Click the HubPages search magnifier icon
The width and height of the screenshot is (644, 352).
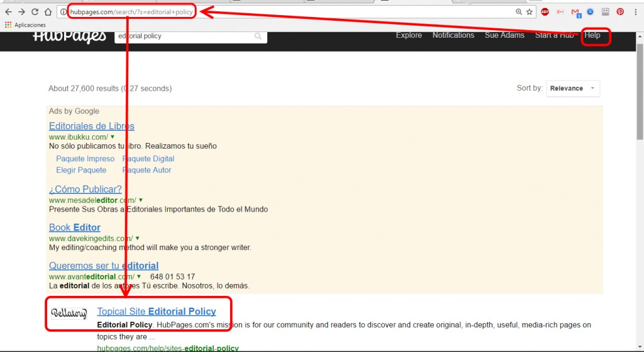pos(258,36)
